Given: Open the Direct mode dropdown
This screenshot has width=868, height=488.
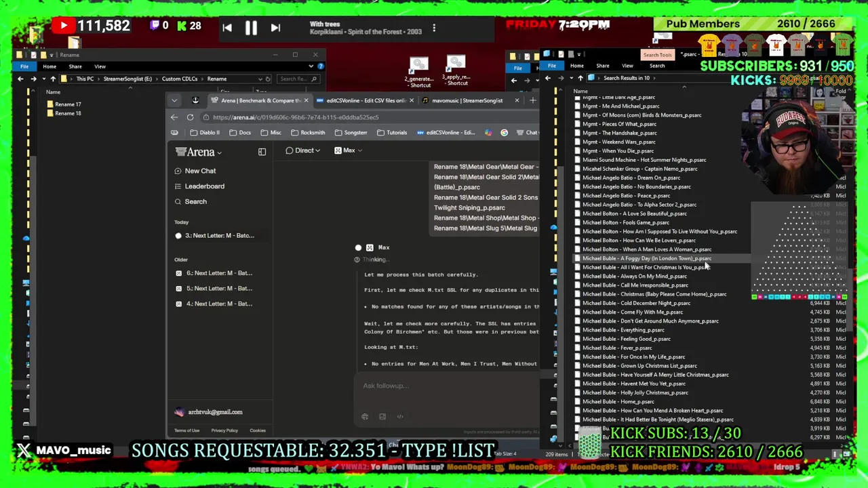Looking at the screenshot, I should [x=303, y=150].
